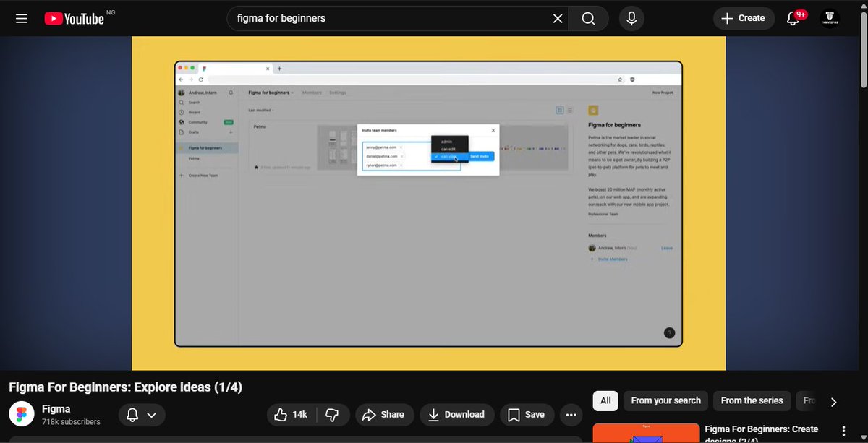
Task: Select the From the series chip
Action: coord(752,400)
